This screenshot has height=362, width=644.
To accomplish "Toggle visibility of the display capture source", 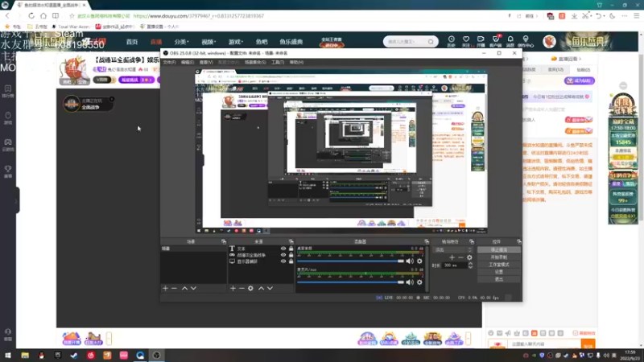I will [283, 261].
